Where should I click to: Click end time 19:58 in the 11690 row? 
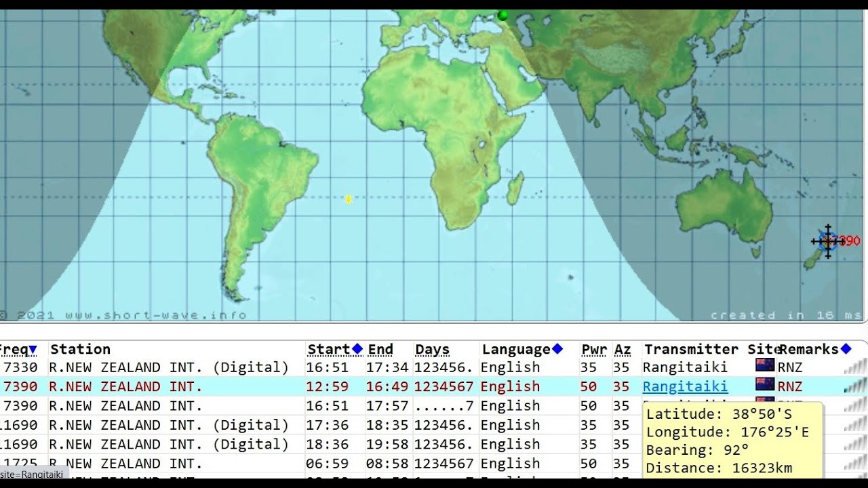[x=388, y=444]
